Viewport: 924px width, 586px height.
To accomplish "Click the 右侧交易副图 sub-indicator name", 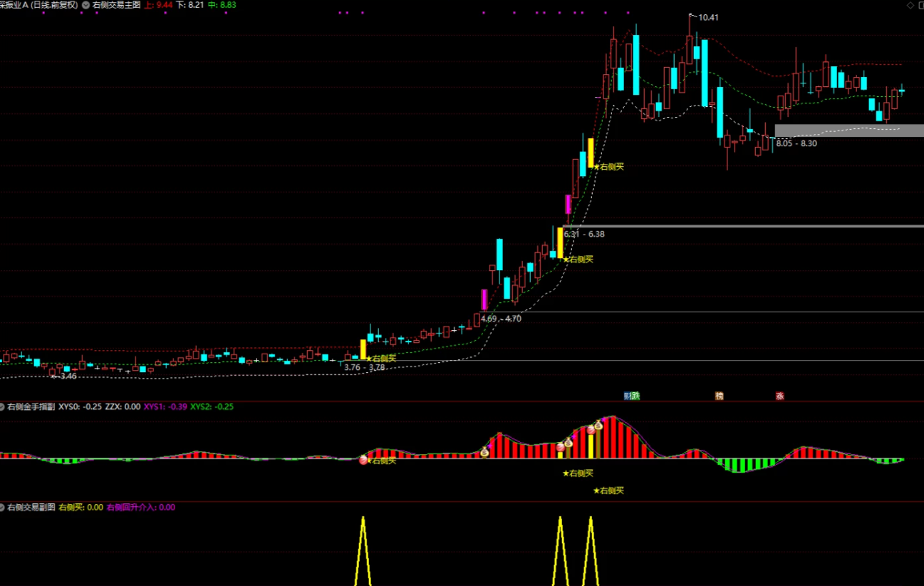I will [x=31, y=508].
